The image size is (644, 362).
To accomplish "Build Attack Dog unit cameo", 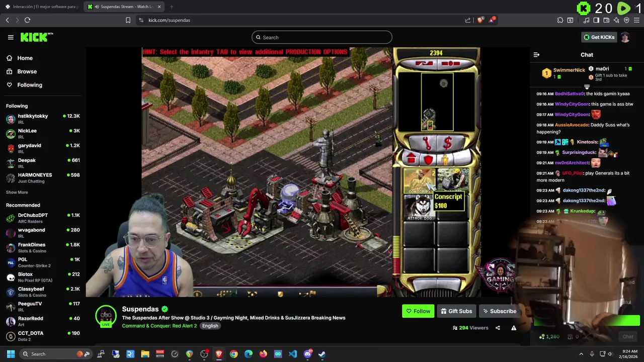I will coord(420,207).
